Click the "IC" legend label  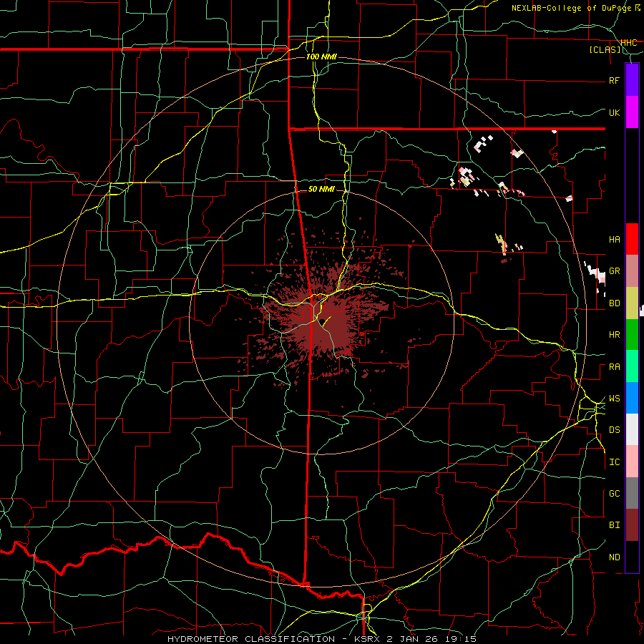click(614, 462)
